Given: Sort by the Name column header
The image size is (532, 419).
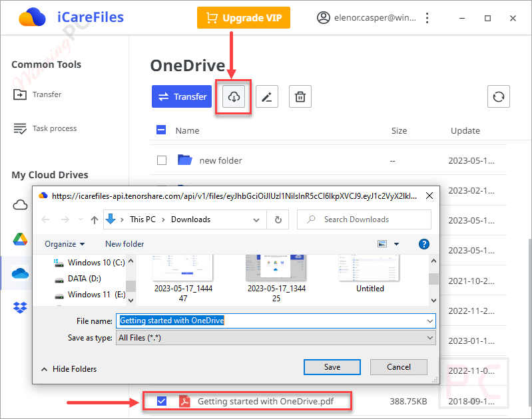Looking at the screenshot, I should tap(187, 131).
